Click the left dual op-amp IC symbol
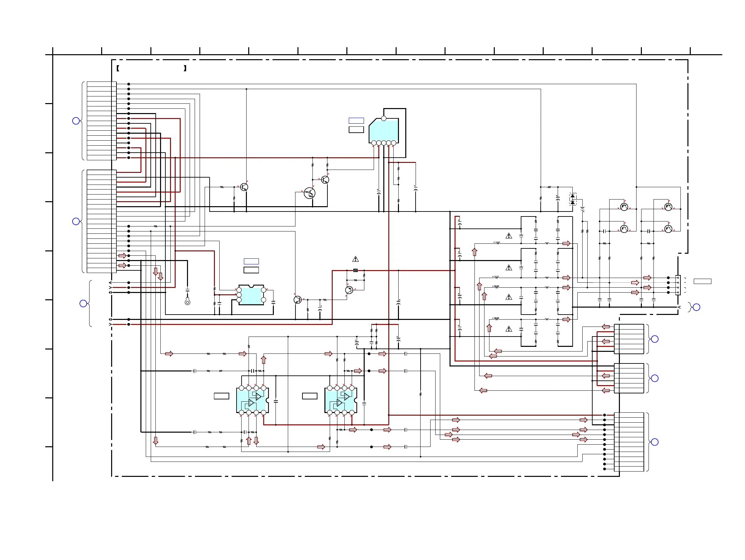The width and height of the screenshot is (745, 560). [252, 400]
